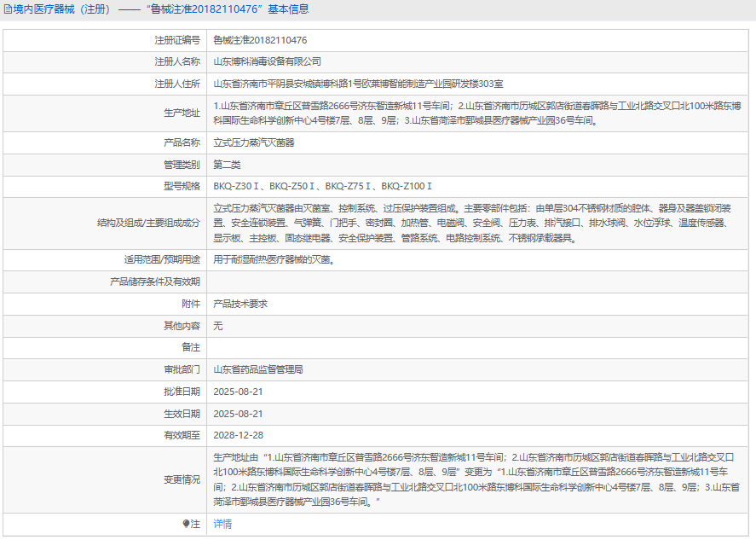The image size is (756, 540).
Task: Click the document icon beside the page title
Action: [8, 9]
